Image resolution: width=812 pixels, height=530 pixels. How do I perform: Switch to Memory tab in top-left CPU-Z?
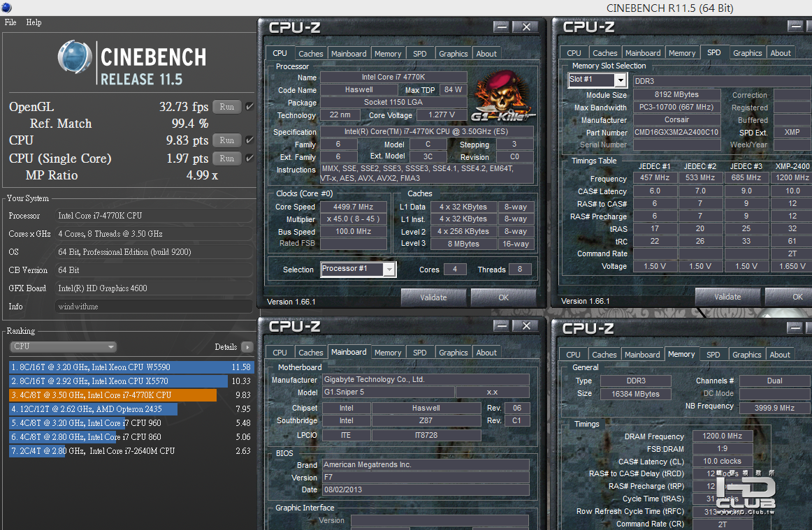(x=388, y=53)
